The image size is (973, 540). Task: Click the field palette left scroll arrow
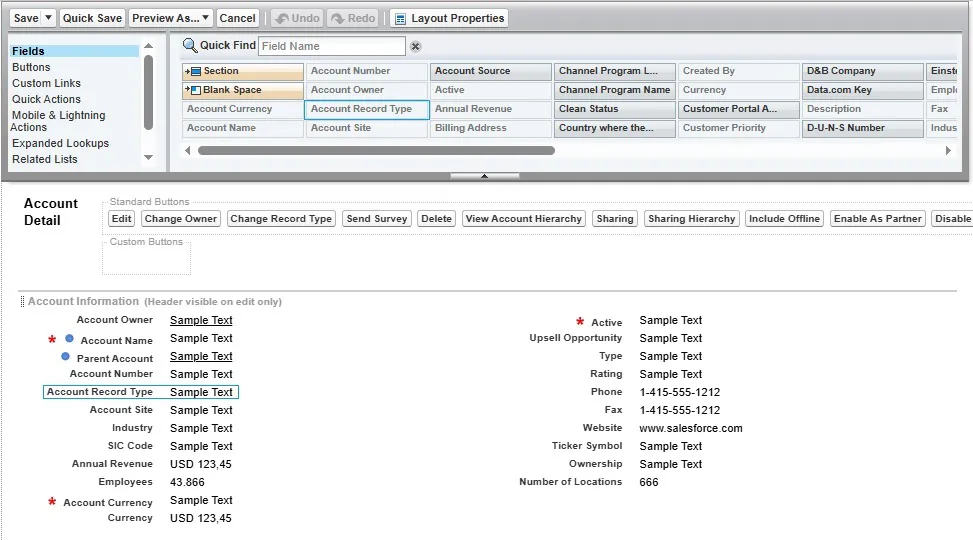coord(188,150)
